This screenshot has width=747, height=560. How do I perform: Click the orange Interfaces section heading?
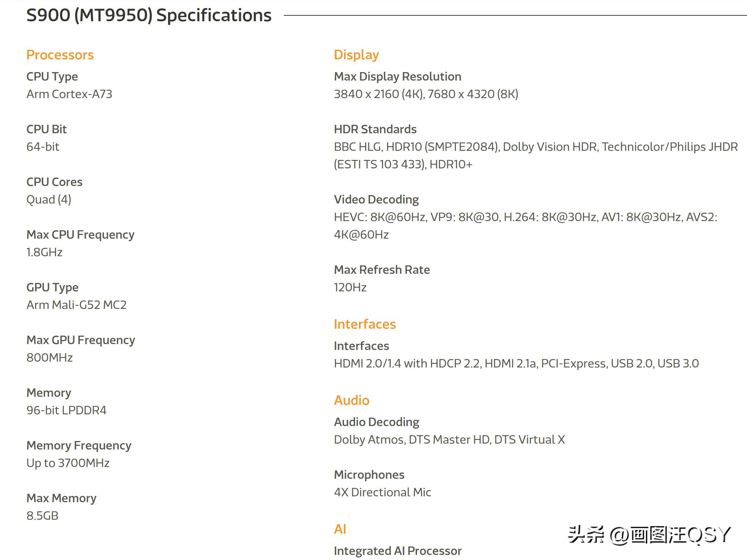pyautogui.click(x=364, y=324)
